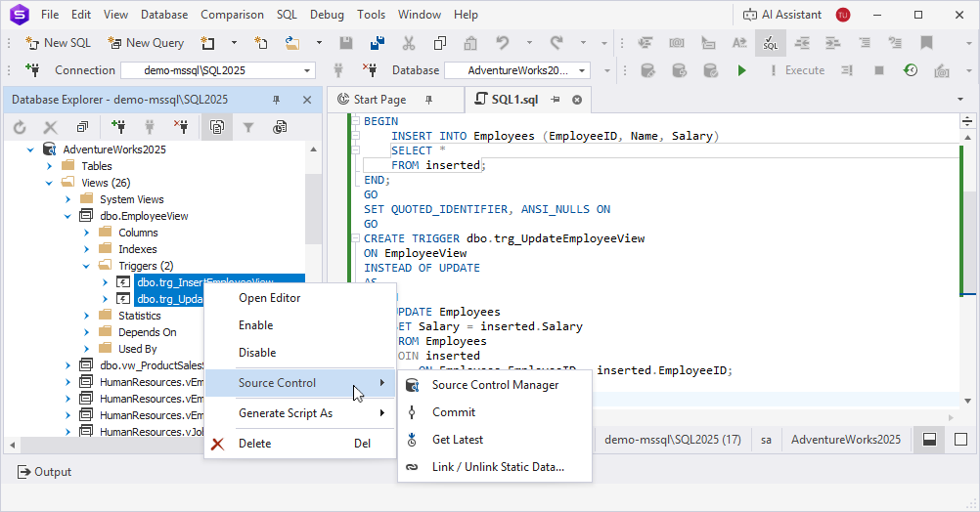Select the dbo.vw_ProductSales view

pos(152,365)
